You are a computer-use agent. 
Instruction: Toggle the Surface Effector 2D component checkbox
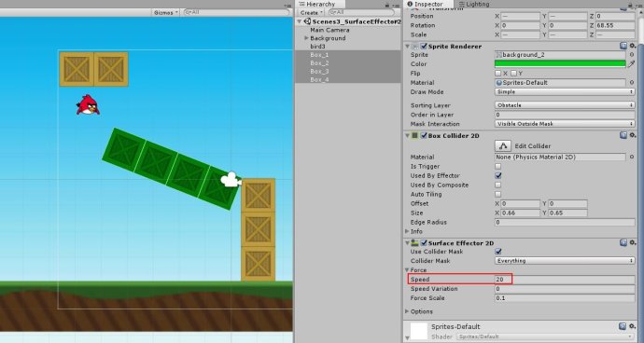point(424,243)
